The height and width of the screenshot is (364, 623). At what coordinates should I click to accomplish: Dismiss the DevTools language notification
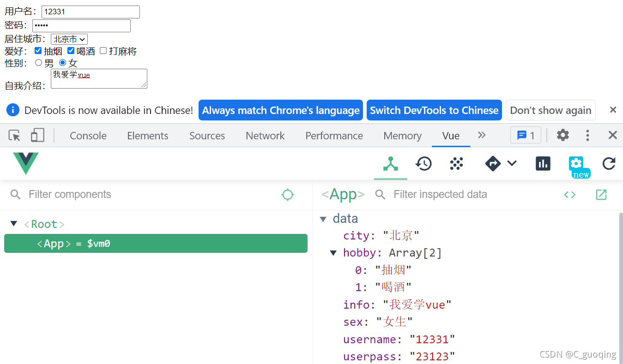click(x=613, y=110)
